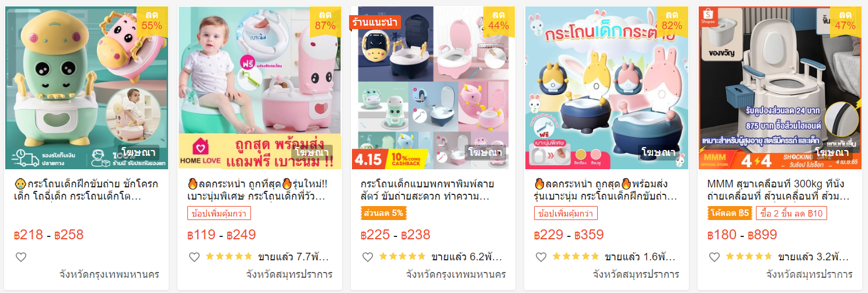Open the MMM mobile toilet product image
Image resolution: width=868 pixels, height=293 pixels.
click(780, 88)
